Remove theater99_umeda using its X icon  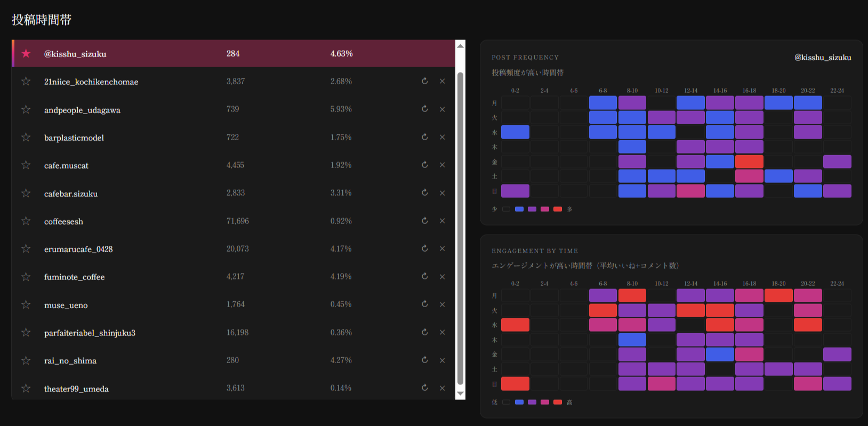[x=442, y=388]
